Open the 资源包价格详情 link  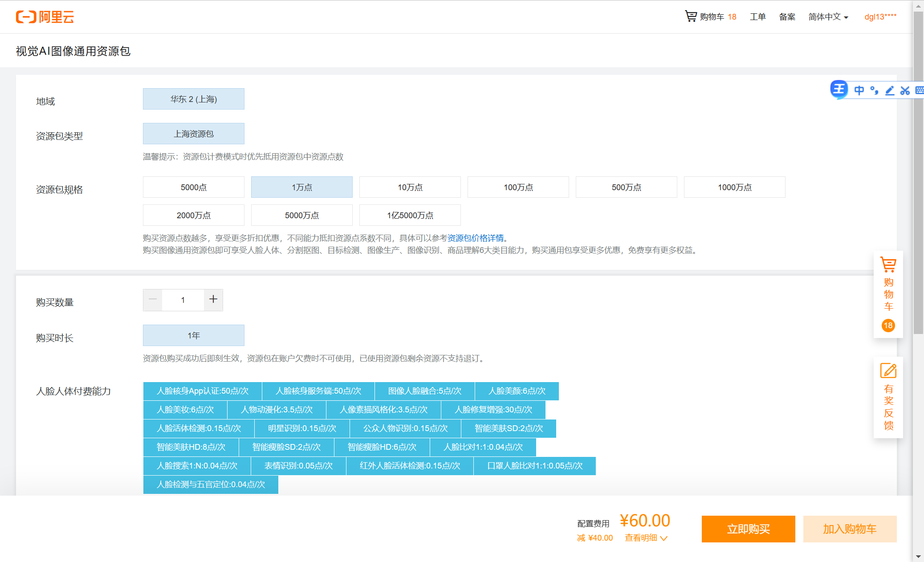pos(476,238)
